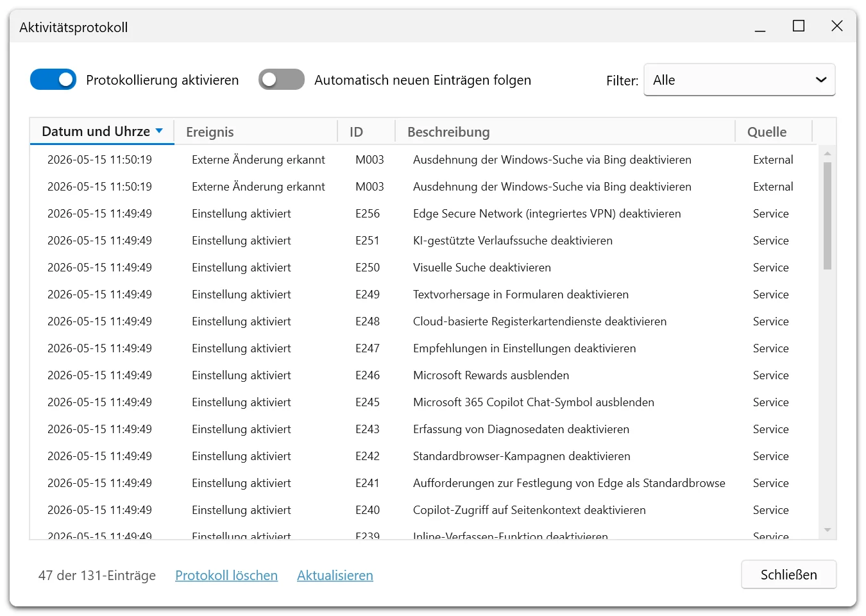Sort by the Beschreibung column header
This screenshot has width=866, height=616.
coord(565,132)
